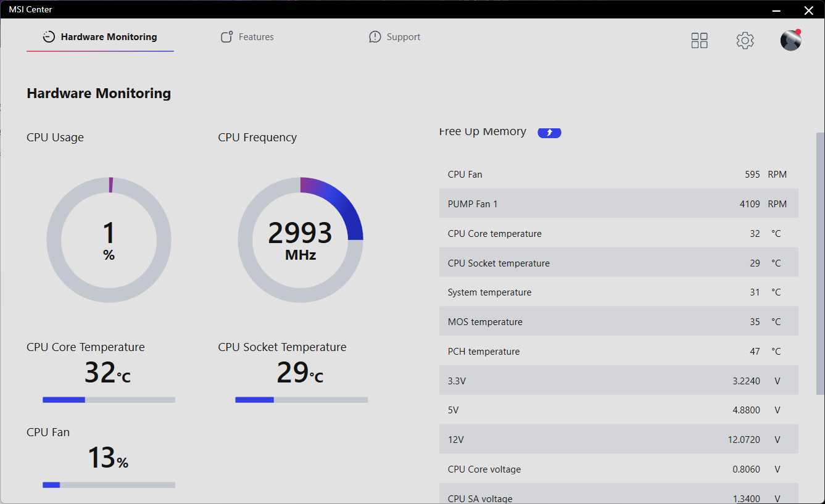
Task: Click the 47 PCH temperature value
Action: coord(755,352)
